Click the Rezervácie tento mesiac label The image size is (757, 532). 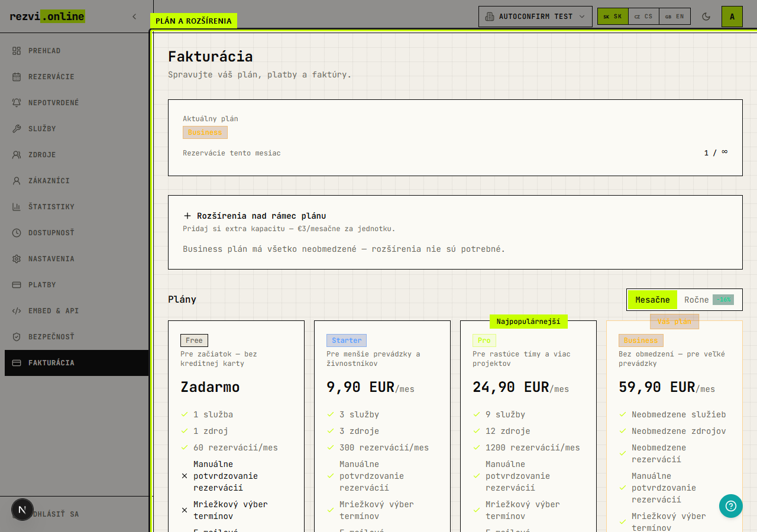pos(232,153)
